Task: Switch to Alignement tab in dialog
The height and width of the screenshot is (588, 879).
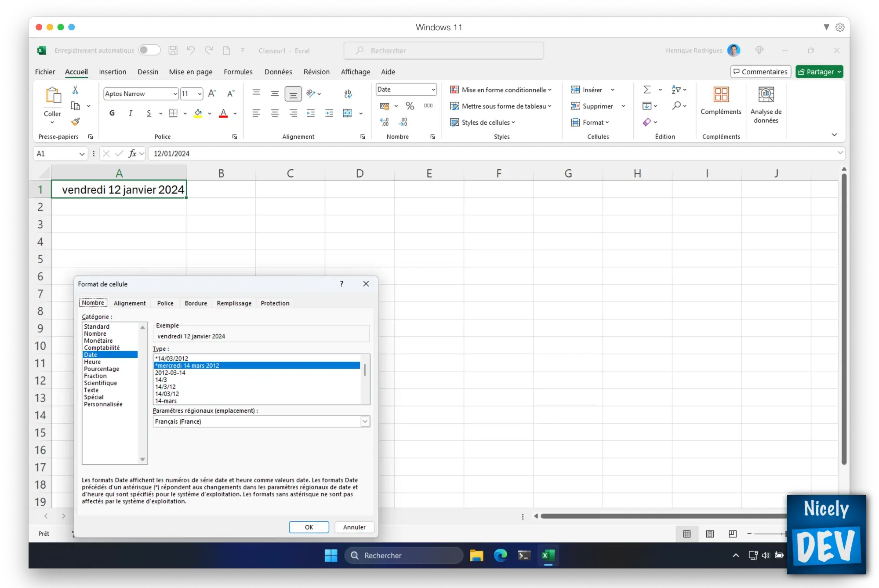Action: [x=130, y=303]
